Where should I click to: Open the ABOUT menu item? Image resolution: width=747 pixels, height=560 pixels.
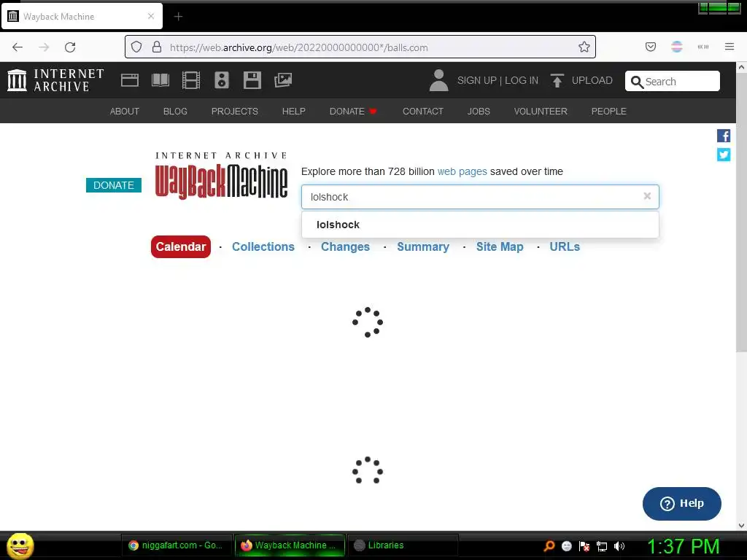click(x=125, y=111)
